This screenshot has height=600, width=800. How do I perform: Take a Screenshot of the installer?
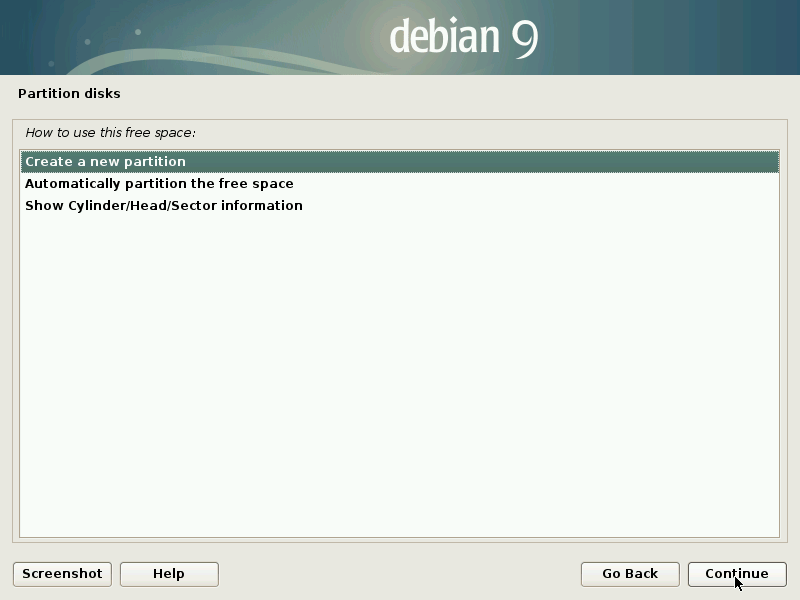click(x=62, y=574)
